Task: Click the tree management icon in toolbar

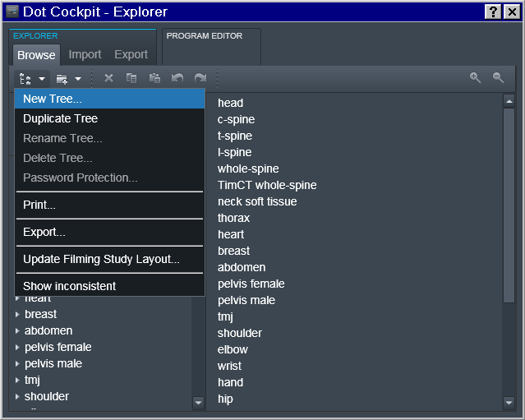Action: (x=25, y=79)
